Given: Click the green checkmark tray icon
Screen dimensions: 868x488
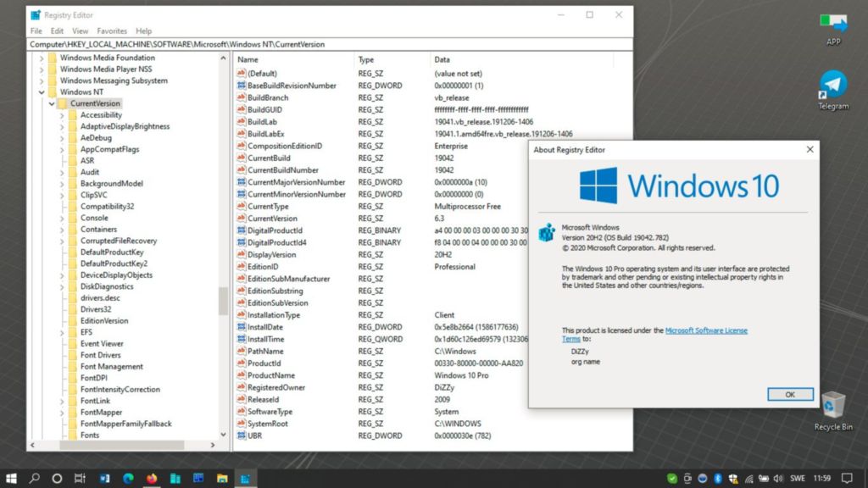Looking at the screenshot, I should pyautogui.click(x=672, y=478).
